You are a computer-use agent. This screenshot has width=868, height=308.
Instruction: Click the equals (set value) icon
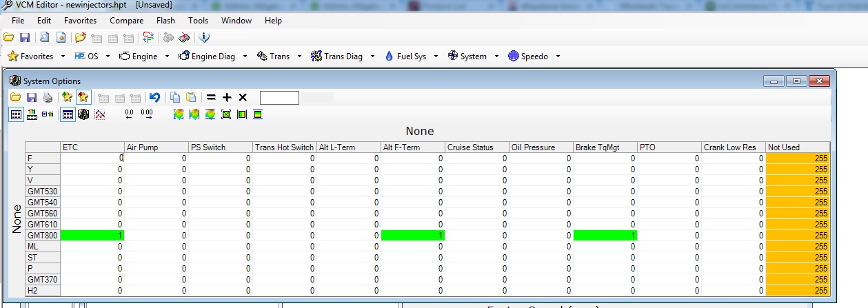(x=212, y=98)
